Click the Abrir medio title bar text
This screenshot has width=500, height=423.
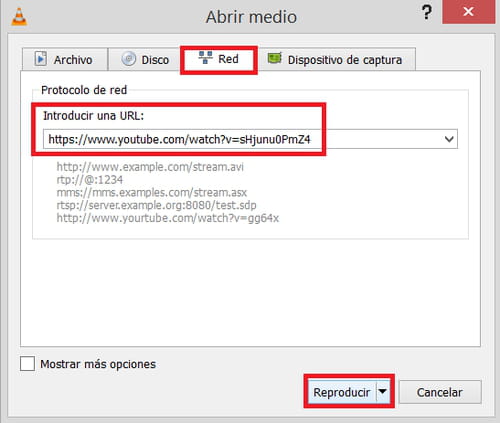tap(251, 17)
